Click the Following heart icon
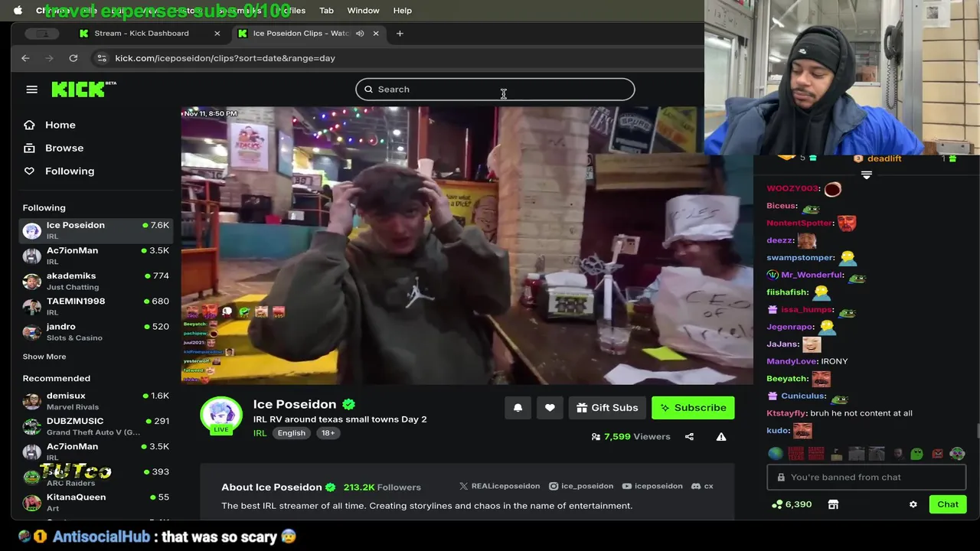This screenshot has width=980, height=551. [29, 171]
